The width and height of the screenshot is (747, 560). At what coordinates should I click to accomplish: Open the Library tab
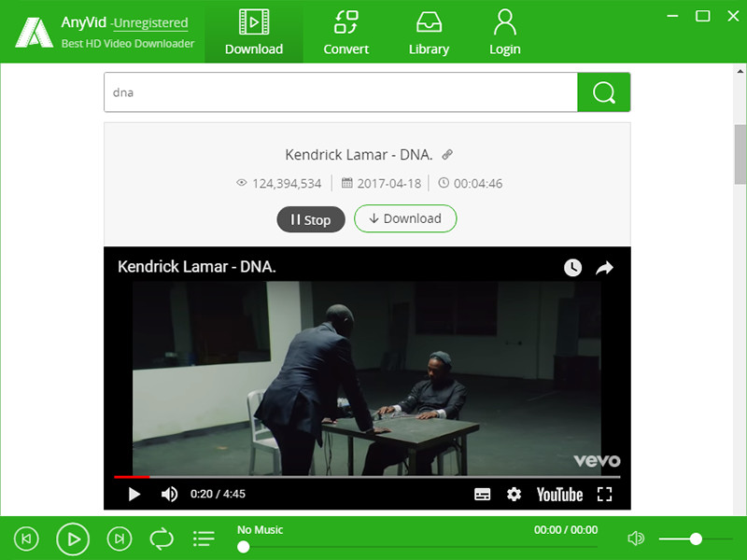[x=429, y=32]
